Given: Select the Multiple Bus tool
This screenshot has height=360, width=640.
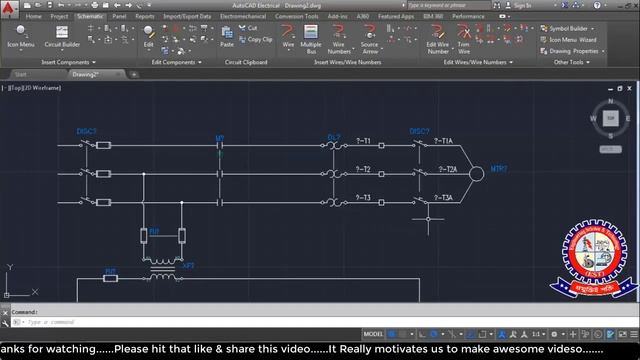Looking at the screenshot, I should click(311, 39).
